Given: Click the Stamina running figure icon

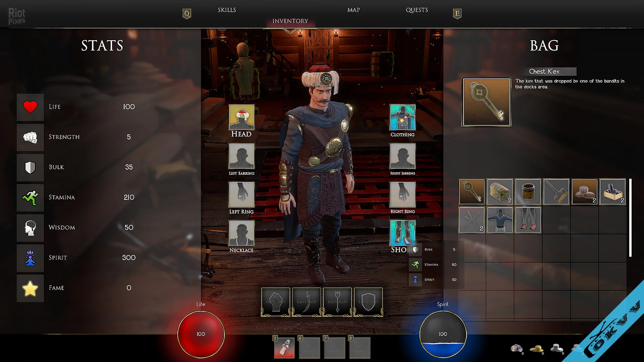Looking at the screenshot, I should pos(30,197).
